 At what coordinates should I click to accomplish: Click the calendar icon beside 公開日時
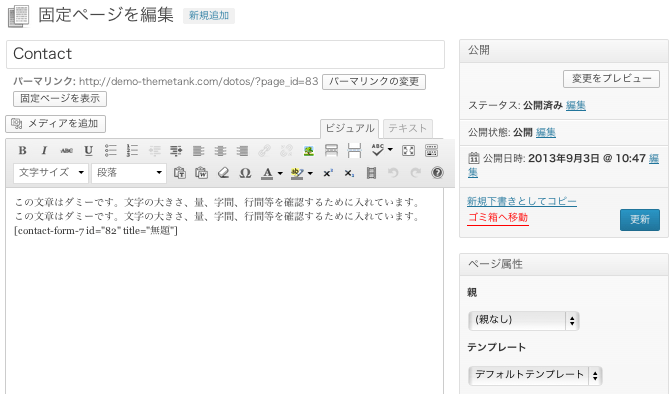point(474,158)
